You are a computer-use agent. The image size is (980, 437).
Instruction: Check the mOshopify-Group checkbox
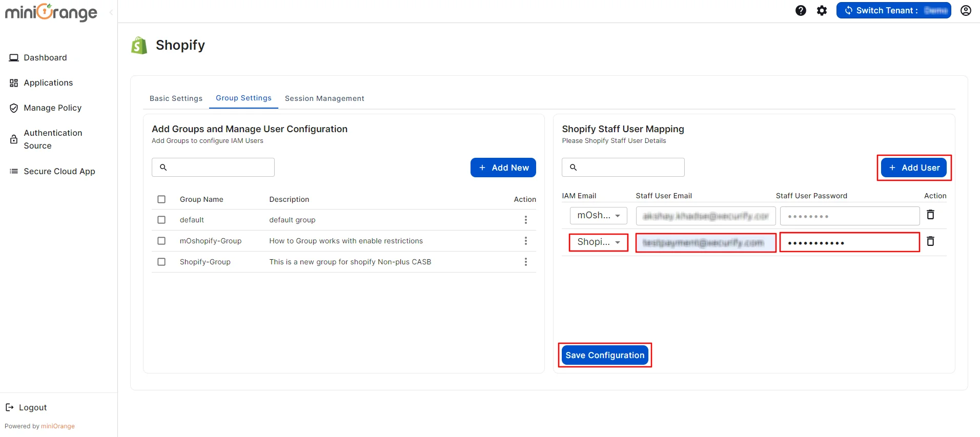(x=161, y=241)
